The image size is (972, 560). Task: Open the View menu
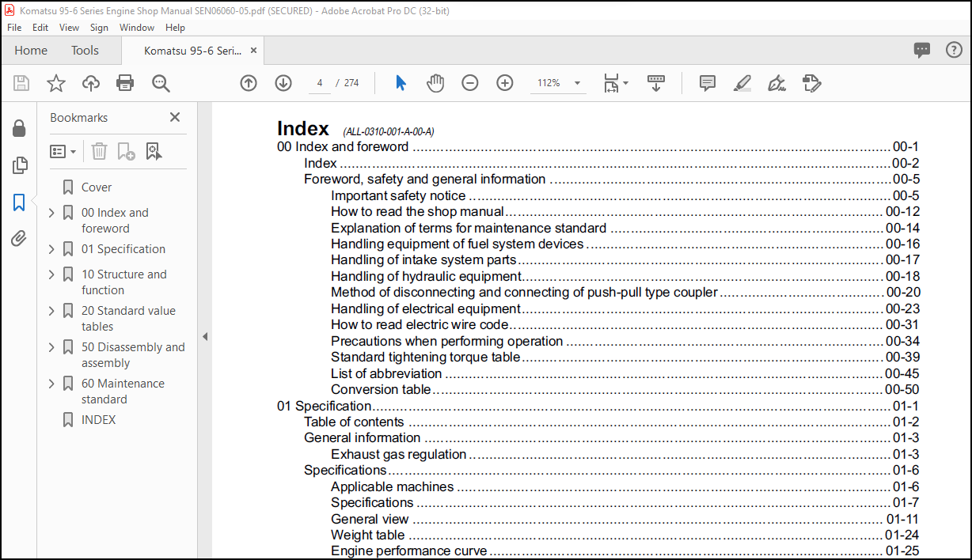[x=70, y=27]
